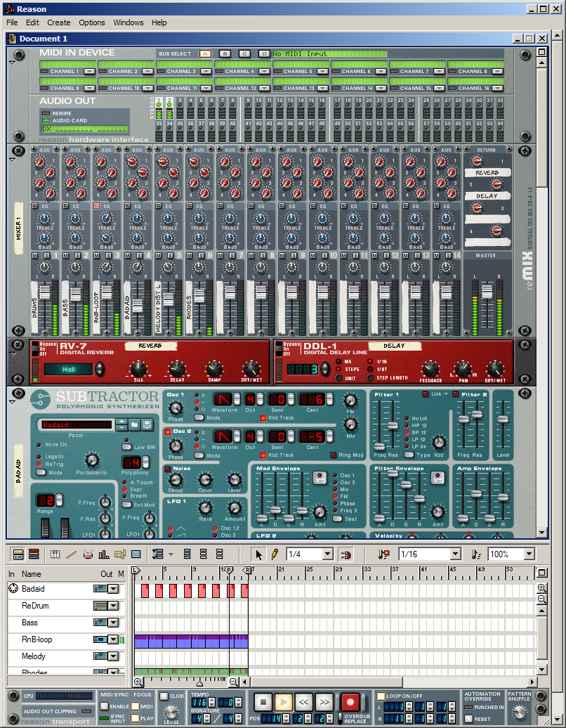The height and width of the screenshot is (728, 566).
Task: Toggle the snap to grid magnet
Action: click(x=345, y=554)
